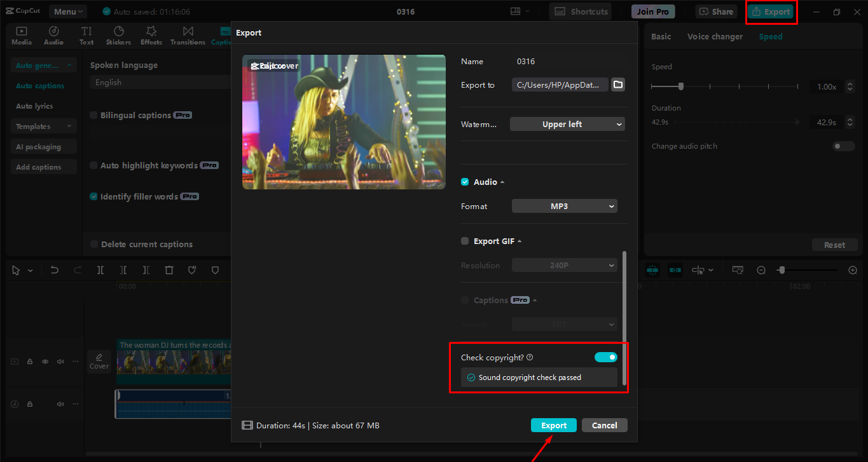Open the Watermark position dropdown

click(x=567, y=124)
